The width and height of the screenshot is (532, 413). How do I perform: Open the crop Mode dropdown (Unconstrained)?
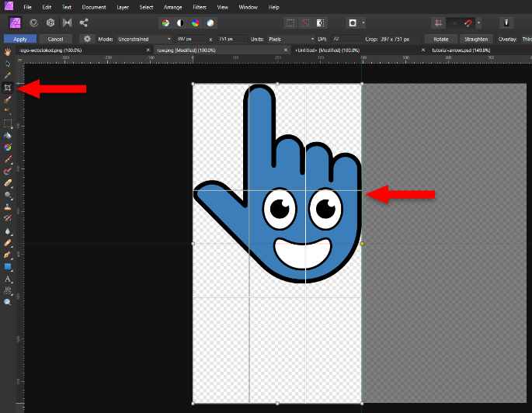point(144,38)
